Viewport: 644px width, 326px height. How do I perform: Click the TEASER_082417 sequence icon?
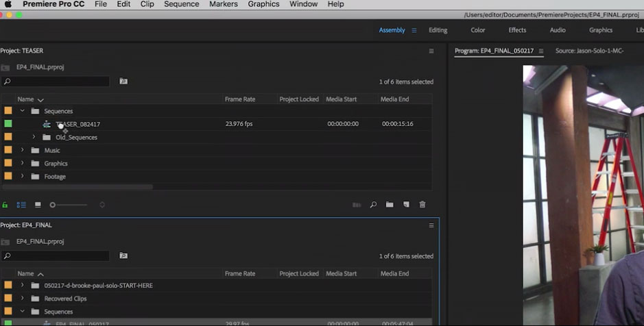pyautogui.click(x=47, y=124)
